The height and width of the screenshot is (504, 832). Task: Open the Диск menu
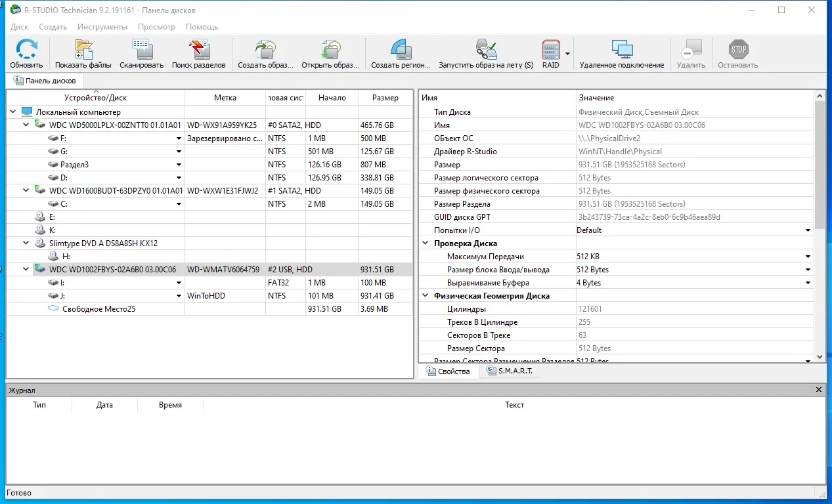point(18,27)
